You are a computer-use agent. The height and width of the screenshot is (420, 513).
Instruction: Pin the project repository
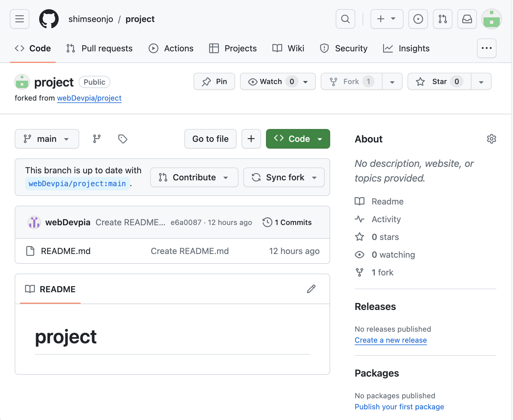point(214,82)
